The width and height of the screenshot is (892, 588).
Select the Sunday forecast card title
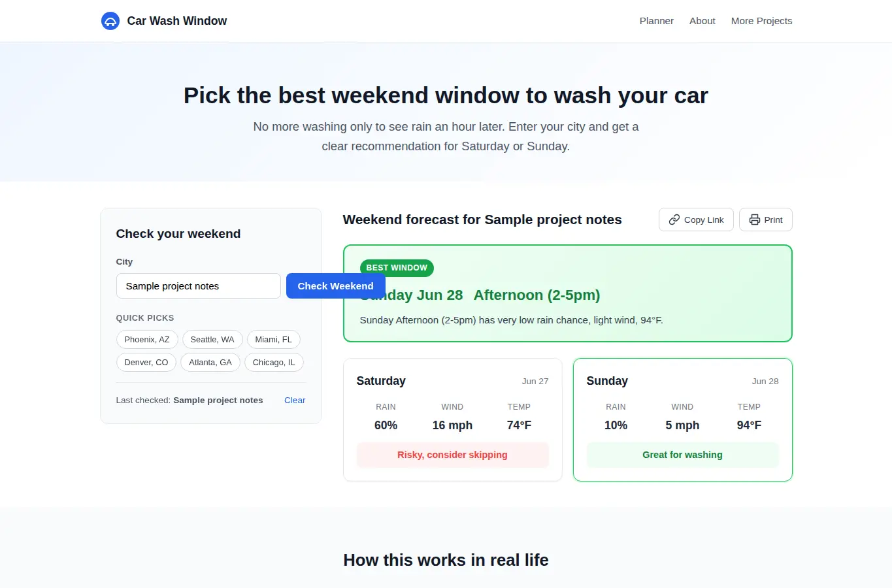pos(607,381)
